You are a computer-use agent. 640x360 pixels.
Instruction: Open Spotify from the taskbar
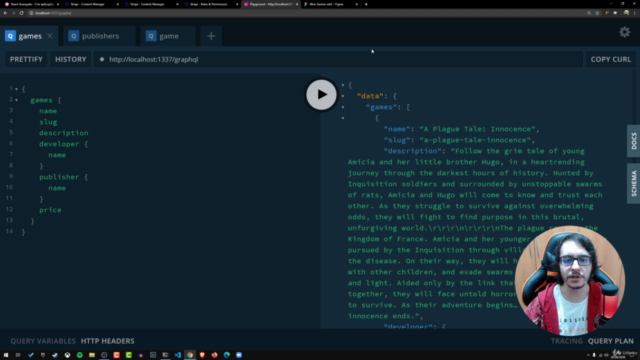[80, 355]
